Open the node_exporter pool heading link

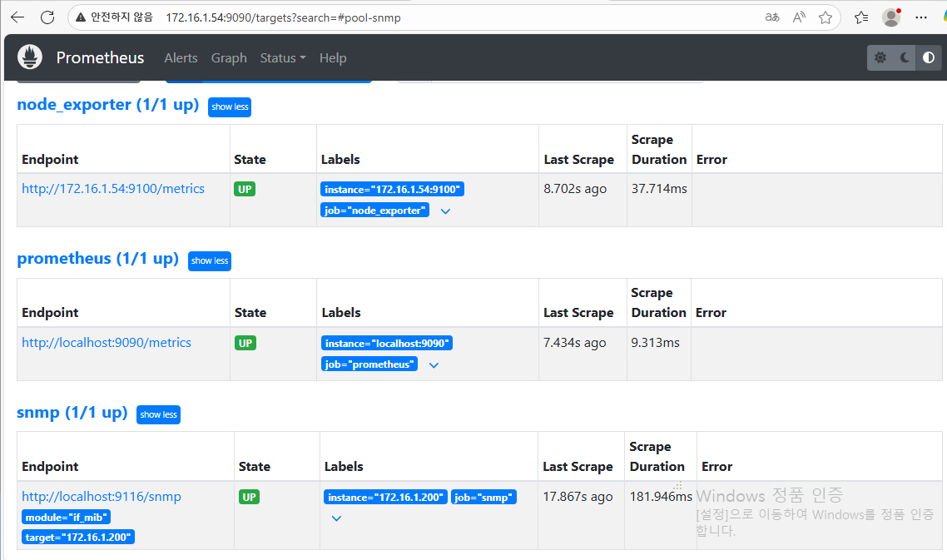[108, 105]
